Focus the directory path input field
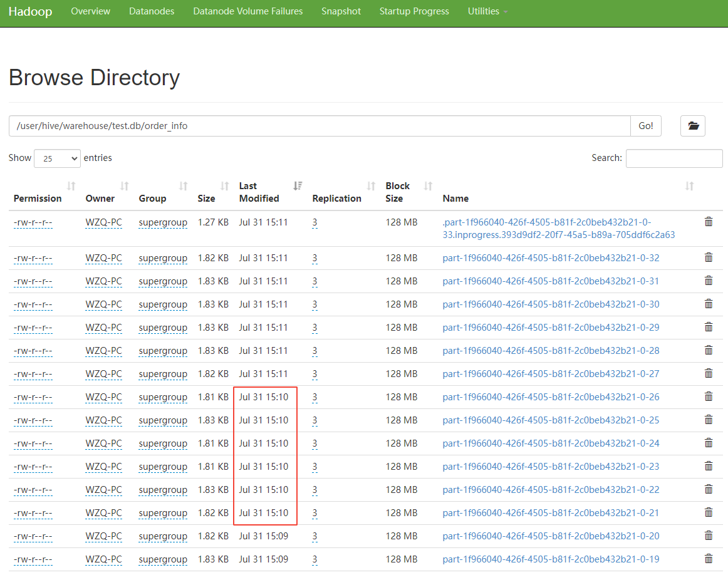This screenshot has width=728, height=575. 320,126
